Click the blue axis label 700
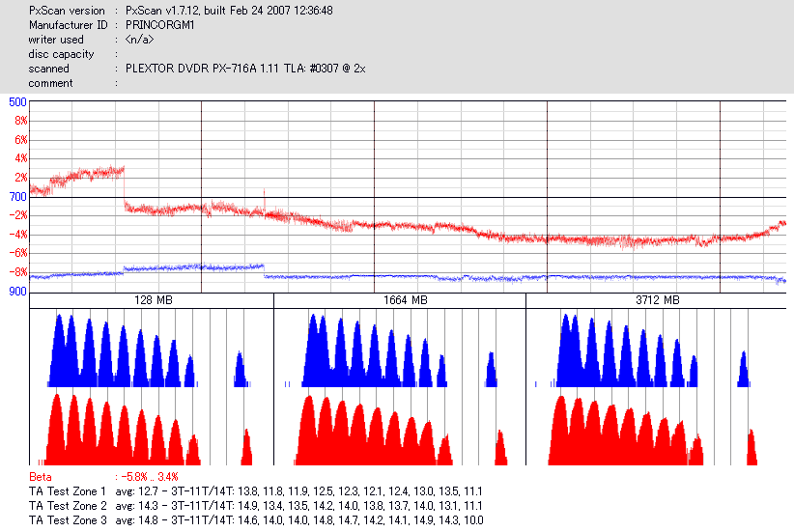 [x=17, y=196]
